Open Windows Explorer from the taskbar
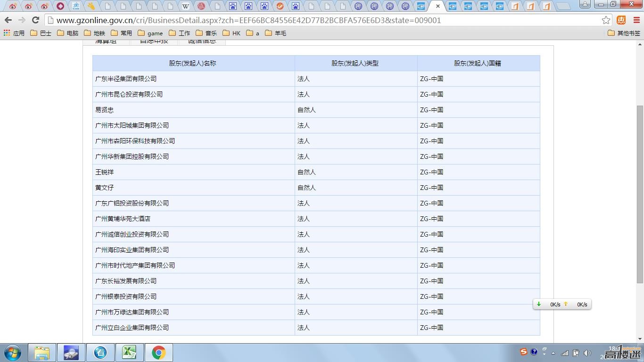The width and height of the screenshot is (644, 362). 42,353
